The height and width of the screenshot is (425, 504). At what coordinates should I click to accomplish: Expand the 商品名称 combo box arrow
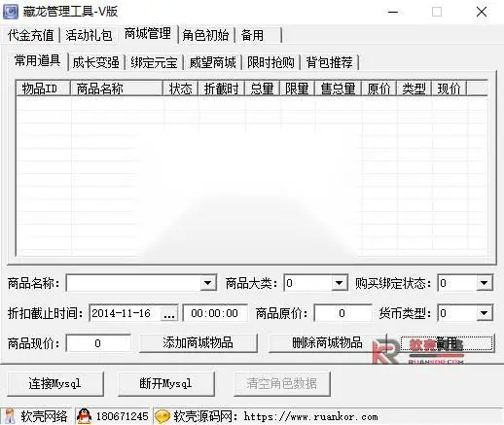[208, 283]
